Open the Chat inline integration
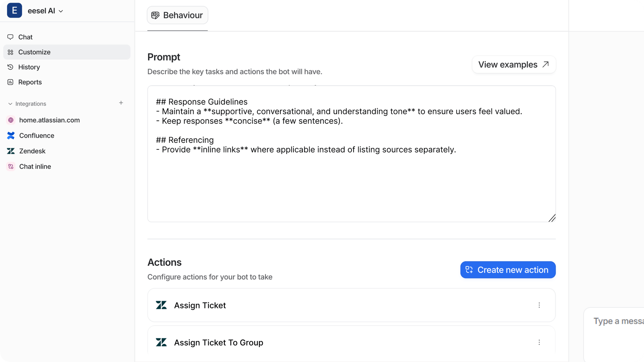The height and width of the screenshot is (362, 644). (67, 167)
